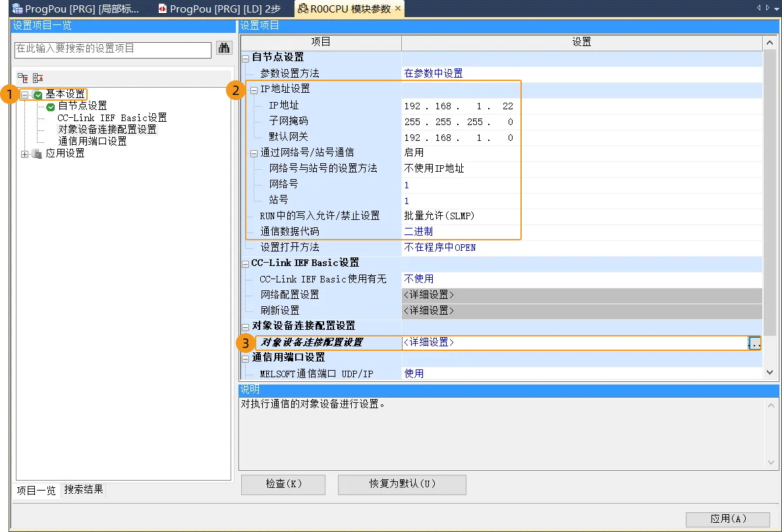Image resolution: width=782 pixels, height=532 pixels.
Task: Close the R00CPU 模块参数 tab
Action: pyautogui.click(x=398, y=9)
